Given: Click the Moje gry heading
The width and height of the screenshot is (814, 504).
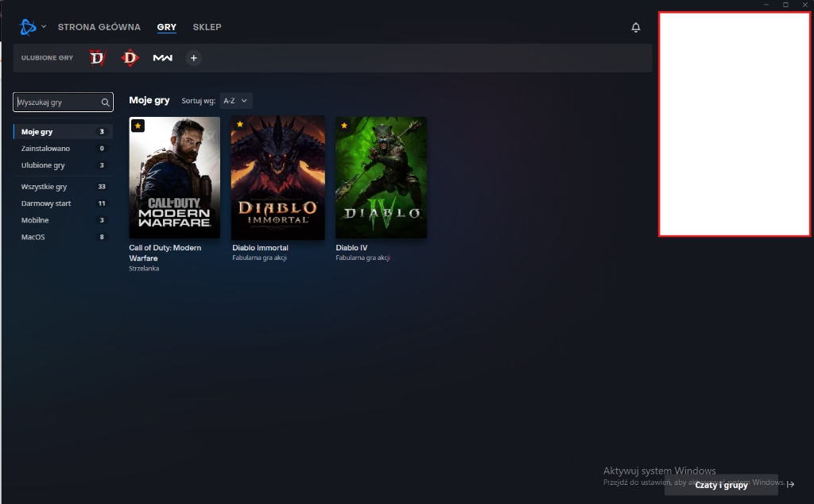Looking at the screenshot, I should 149,100.
